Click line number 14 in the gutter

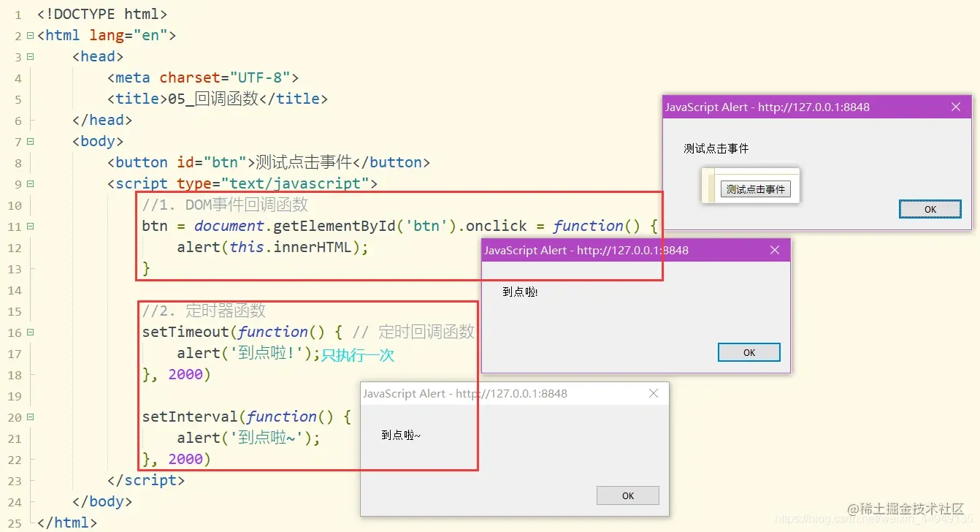click(x=15, y=290)
